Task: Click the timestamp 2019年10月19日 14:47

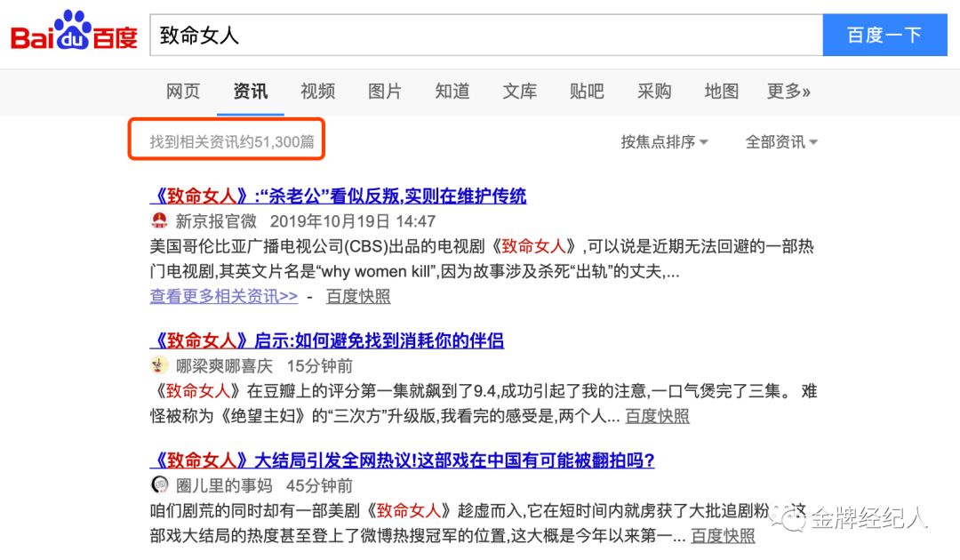Action: pos(353,221)
